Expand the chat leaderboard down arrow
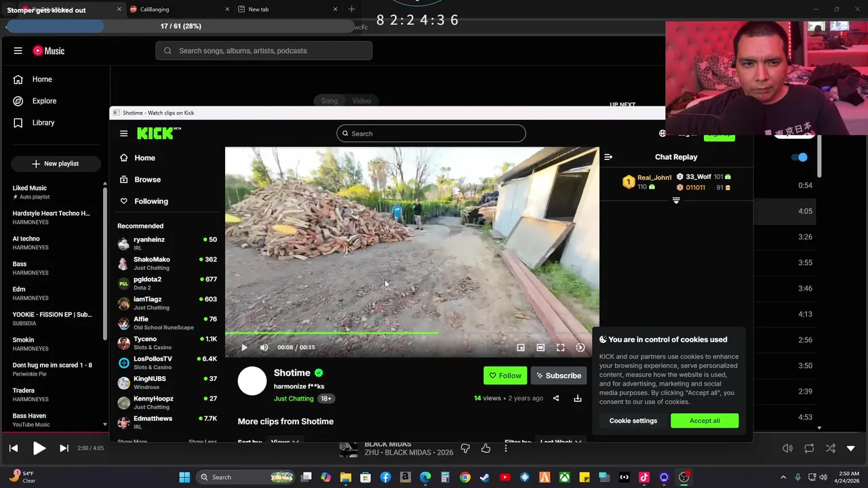868x488 pixels. click(676, 201)
